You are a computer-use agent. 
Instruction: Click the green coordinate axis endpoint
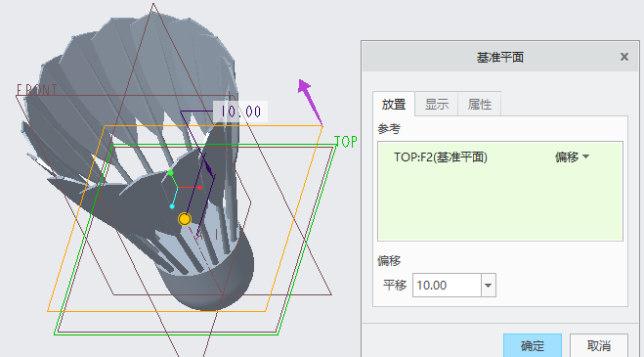pos(170,173)
